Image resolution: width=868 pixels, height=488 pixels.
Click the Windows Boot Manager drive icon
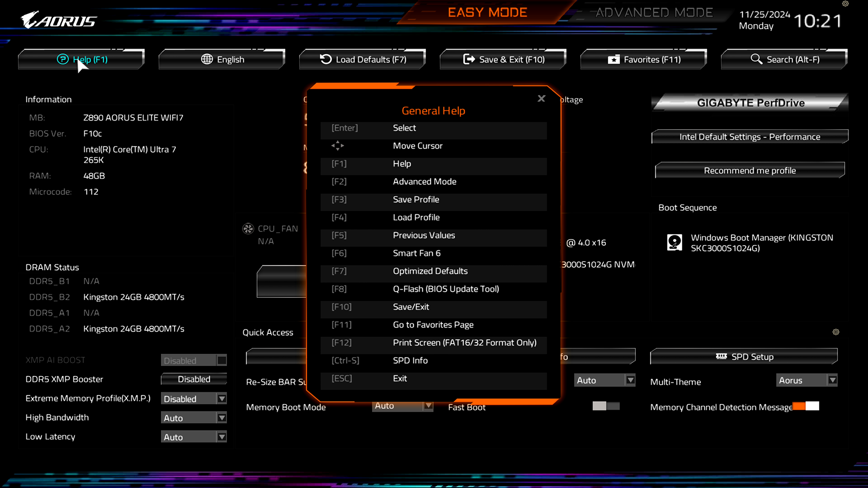(675, 242)
